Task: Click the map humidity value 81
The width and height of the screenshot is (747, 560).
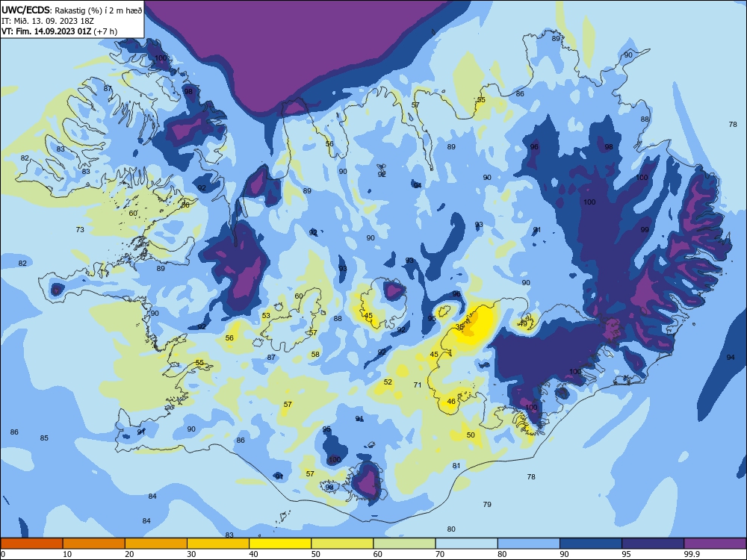Action: (456, 465)
